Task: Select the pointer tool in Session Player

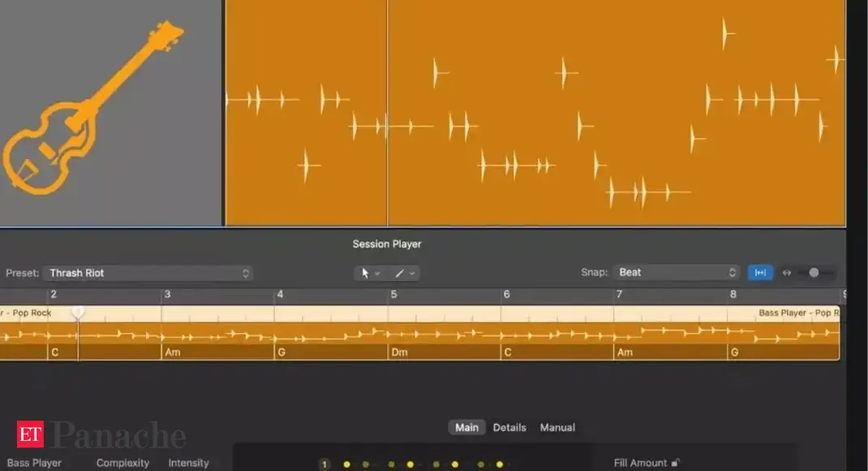Action: (x=365, y=273)
